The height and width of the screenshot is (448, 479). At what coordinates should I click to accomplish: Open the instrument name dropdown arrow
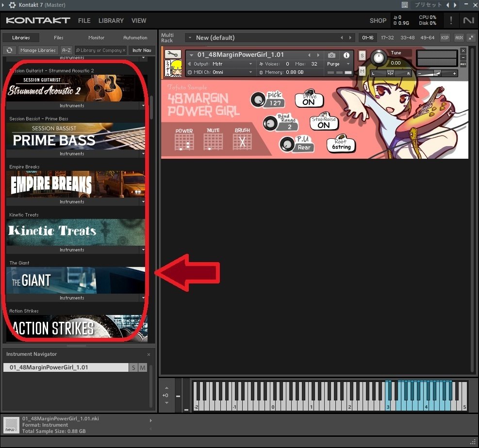coord(192,55)
